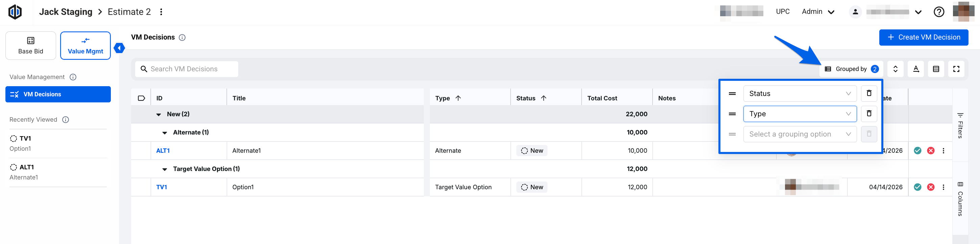The height and width of the screenshot is (244, 980).
Task: Reject the TV1 decision with red X
Action: [931, 187]
